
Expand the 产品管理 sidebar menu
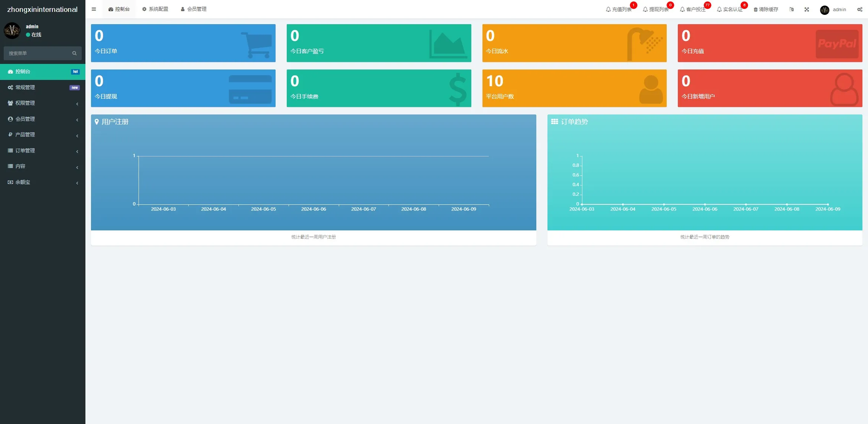click(42, 135)
